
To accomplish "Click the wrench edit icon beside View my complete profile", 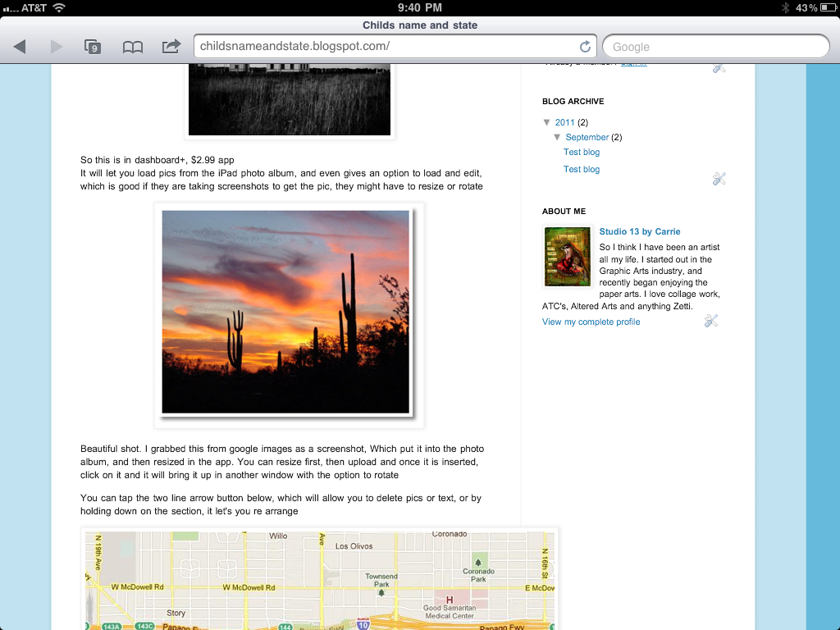I will click(x=711, y=321).
